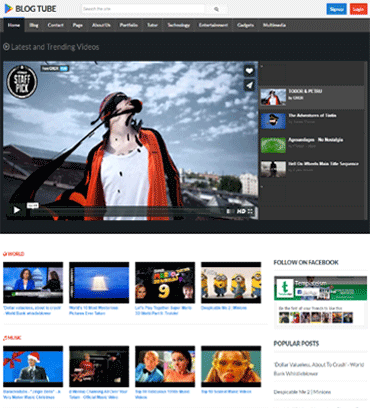
Task: Open the golden face music thumbnail
Action: coord(231,366)
